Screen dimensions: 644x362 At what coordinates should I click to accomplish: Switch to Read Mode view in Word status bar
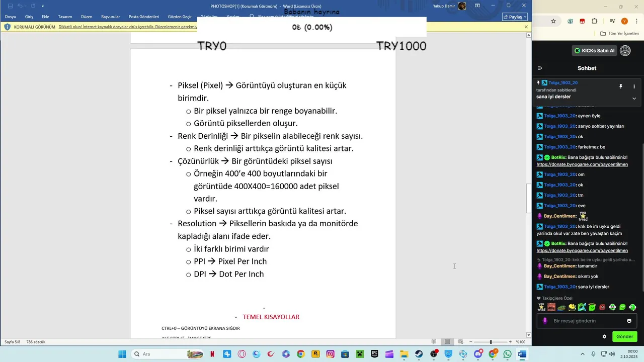pos(434,342)
